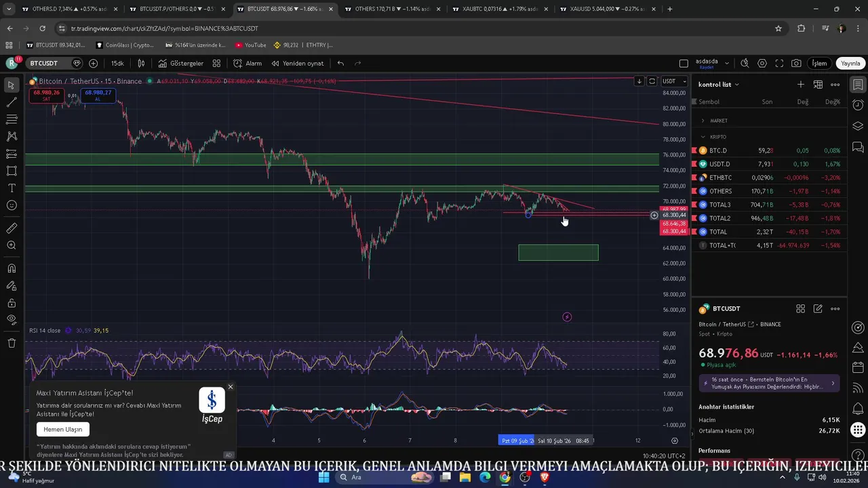Open the Fibonacci retracement tools

[x=12, y=119]
